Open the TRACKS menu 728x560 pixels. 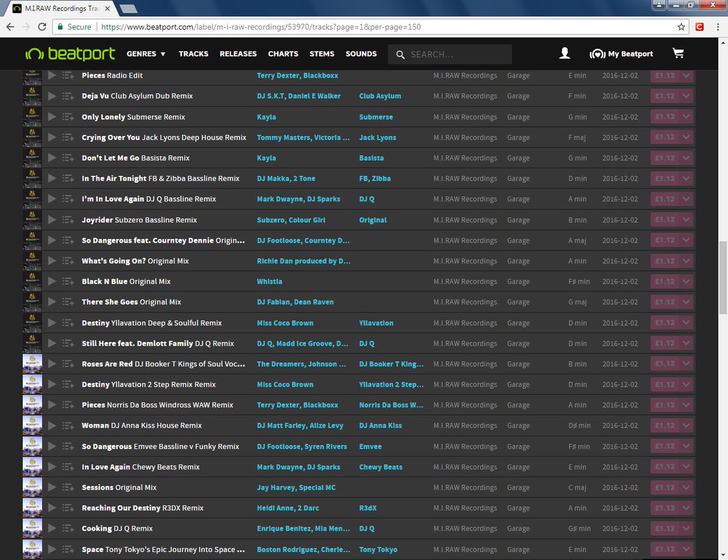click(x=194, y=53)
